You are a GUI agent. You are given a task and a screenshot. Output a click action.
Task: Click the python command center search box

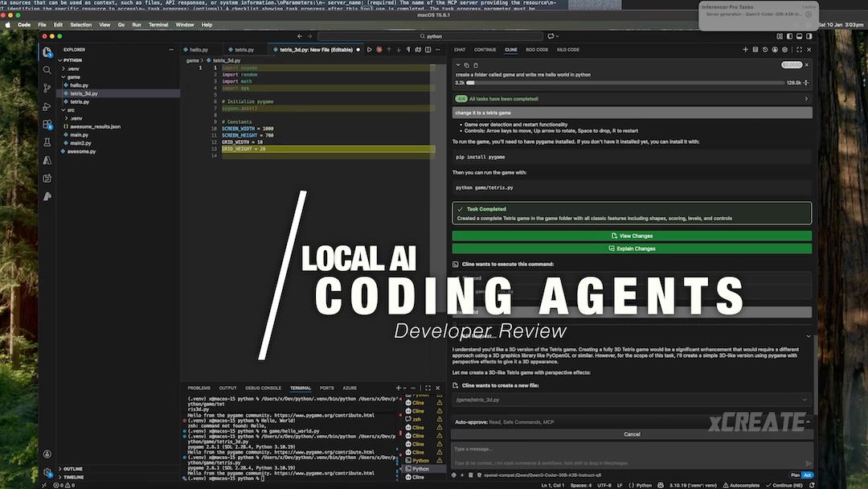(x=430, y=36)
